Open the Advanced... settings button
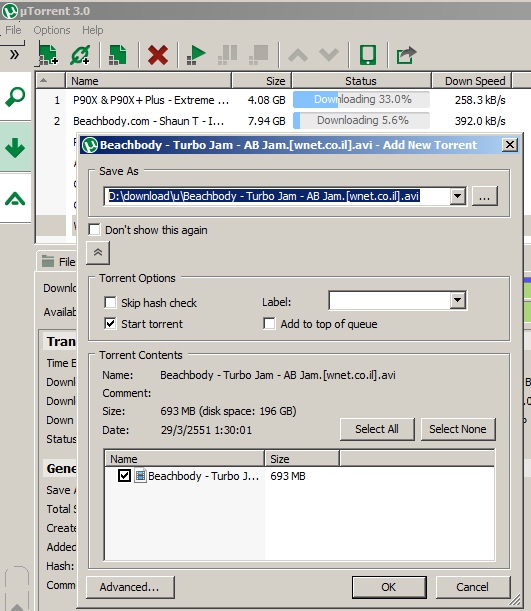 (130, 587)
